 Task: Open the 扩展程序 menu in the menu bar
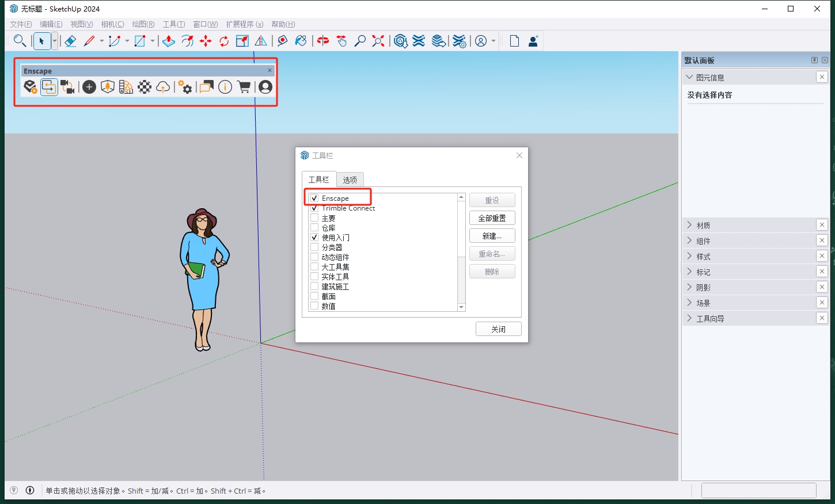point(244,24)
